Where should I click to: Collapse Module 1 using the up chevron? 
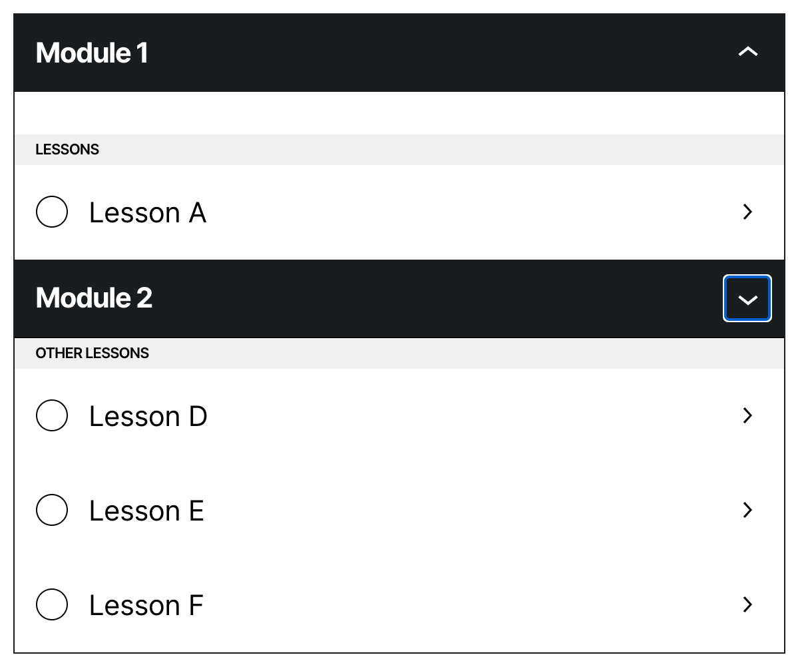pyautogui.click(x=747, y=52)
